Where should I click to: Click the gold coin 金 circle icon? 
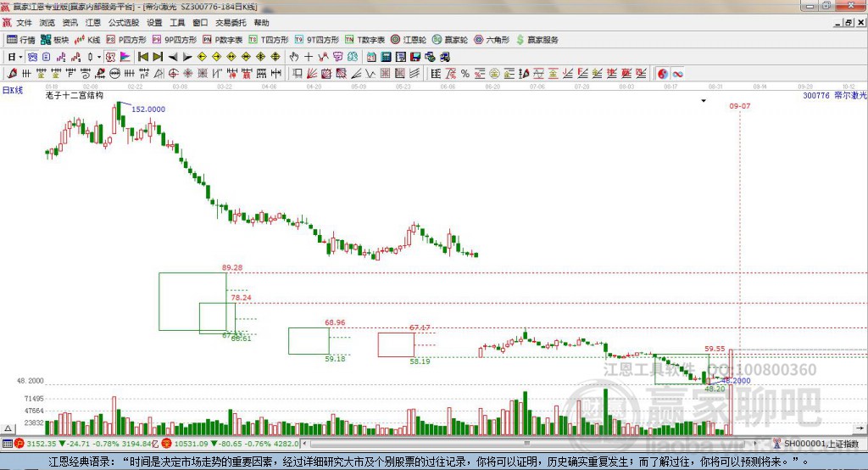tap(494, 73)
